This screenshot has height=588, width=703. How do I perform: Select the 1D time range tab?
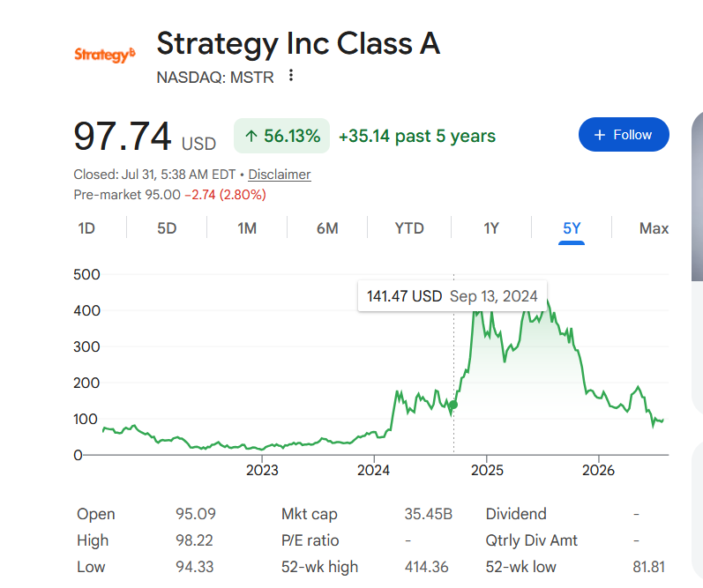86,228
